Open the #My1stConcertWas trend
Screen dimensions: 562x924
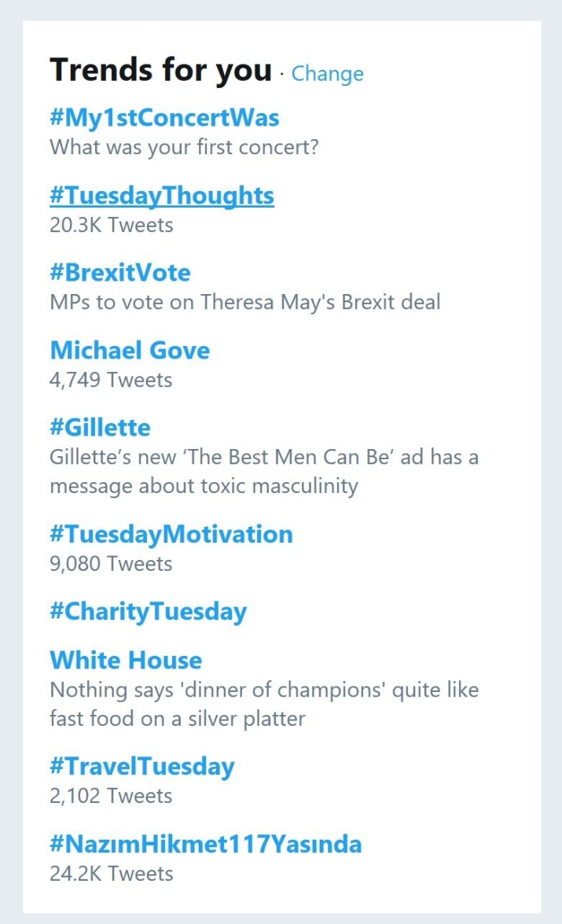coord(164,118)
